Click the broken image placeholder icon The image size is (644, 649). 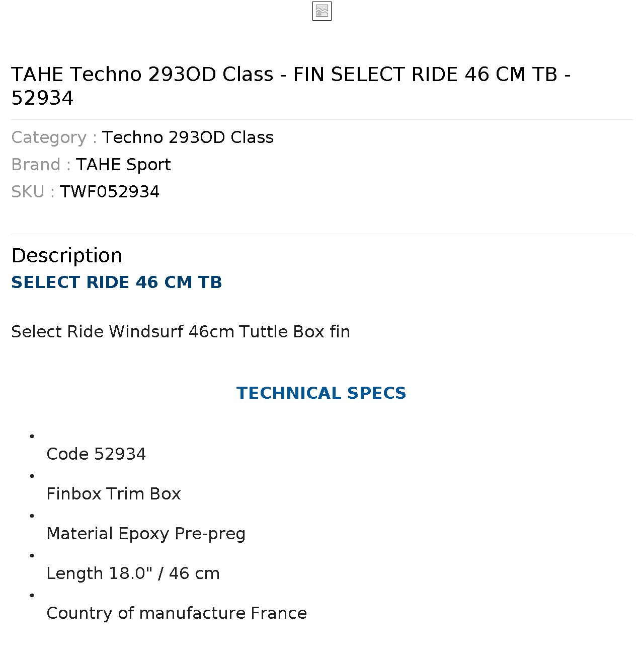tap(322, 11)
